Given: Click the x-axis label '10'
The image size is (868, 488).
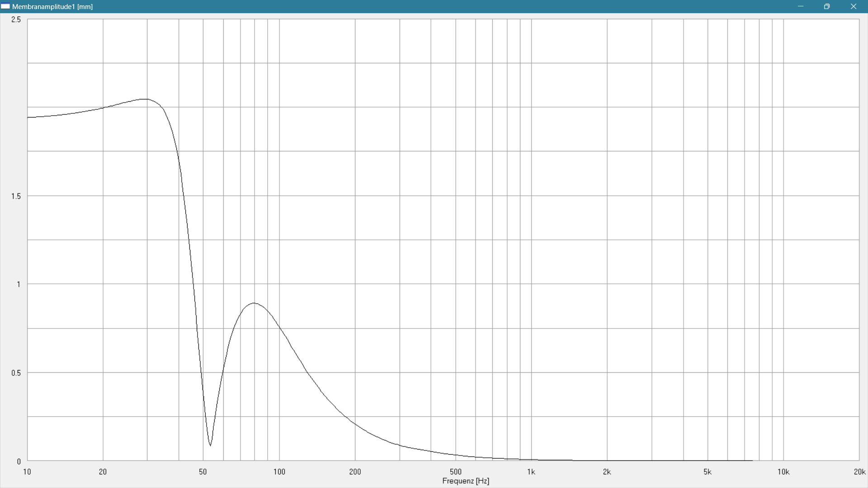Looking at the screenshot, I should click(x=27, y=472).
